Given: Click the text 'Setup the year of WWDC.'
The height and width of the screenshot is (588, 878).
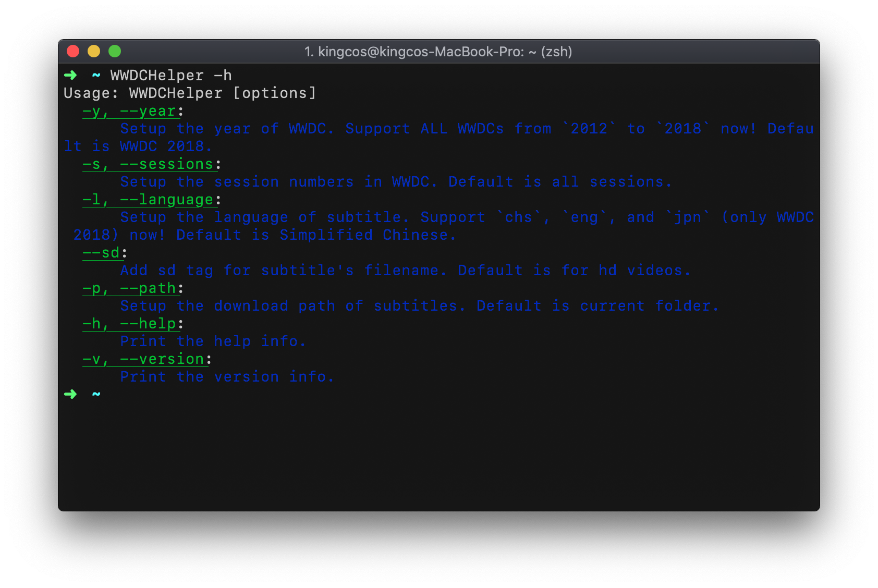Looking at the screenshot, I should pos(227,129).
